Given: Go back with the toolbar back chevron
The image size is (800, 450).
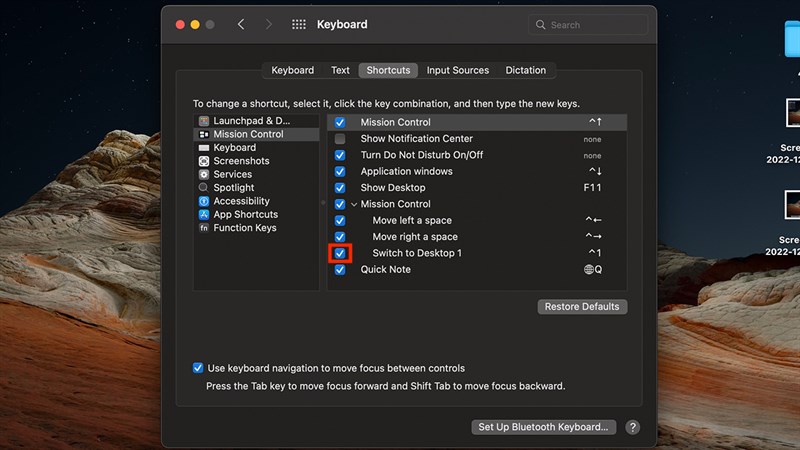Looking at the screenshot, I should (241, 24).
